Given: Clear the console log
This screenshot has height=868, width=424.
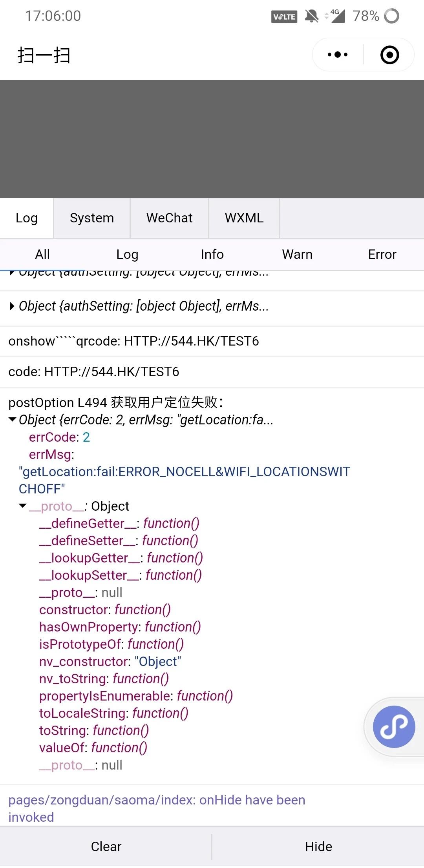Looking at the screenshot, I should pos(106,847).
